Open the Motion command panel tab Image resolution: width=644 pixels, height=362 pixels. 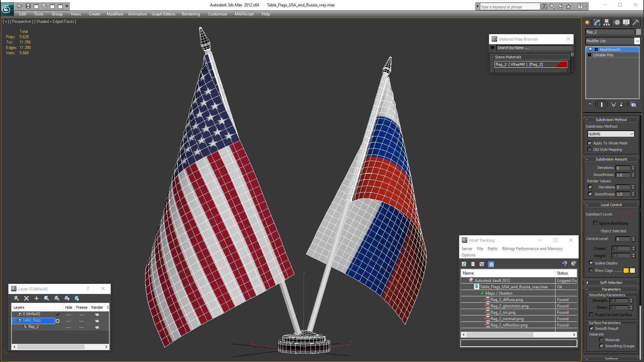pyautogui.click(x=617, y=22)
